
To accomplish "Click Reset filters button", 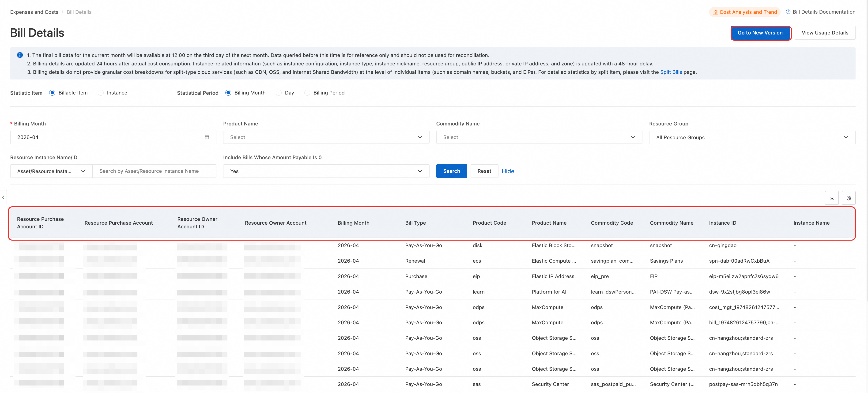I will click(x=484, y=171).
